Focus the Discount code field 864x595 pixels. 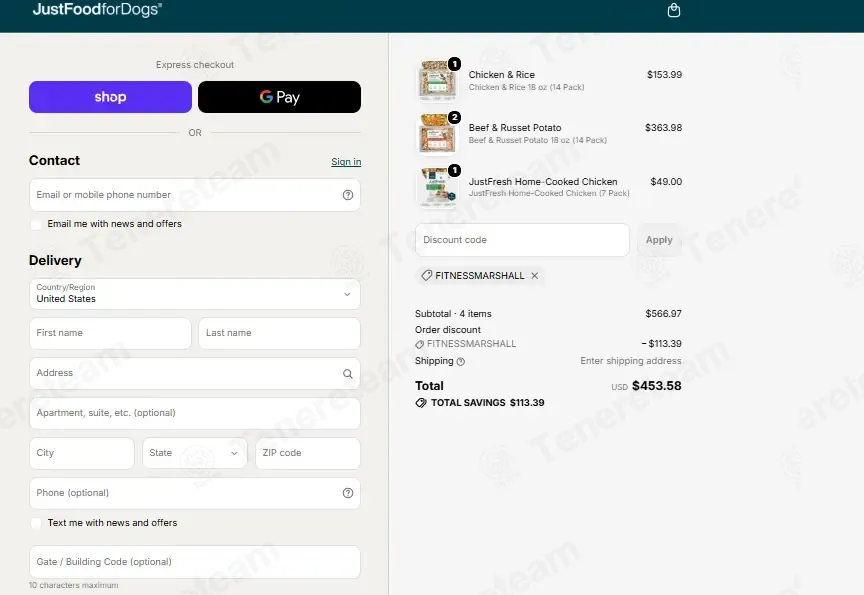pos(522,240)
